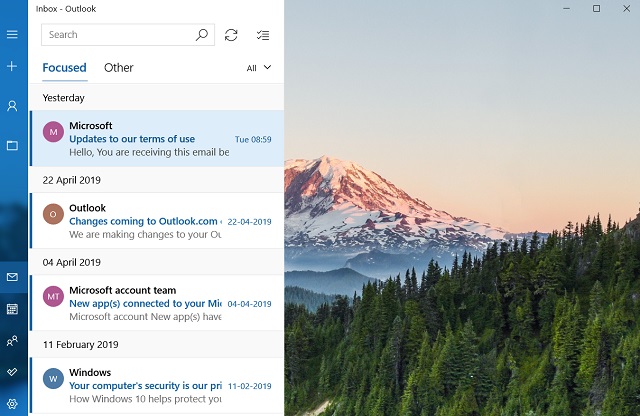Switch to Mail via envelope icon
This screenshot has width=640, height=416.
12,277
